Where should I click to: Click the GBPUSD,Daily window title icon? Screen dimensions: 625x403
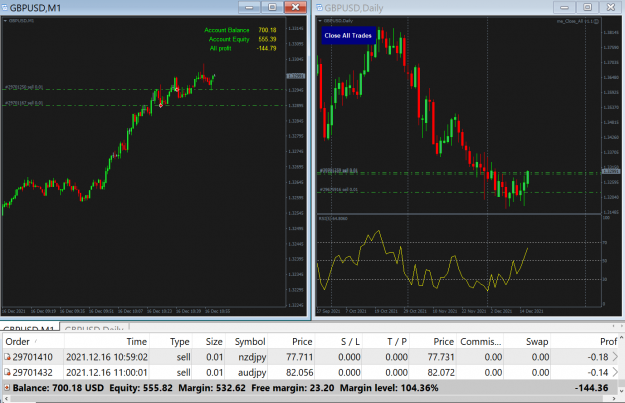(319, 8)
